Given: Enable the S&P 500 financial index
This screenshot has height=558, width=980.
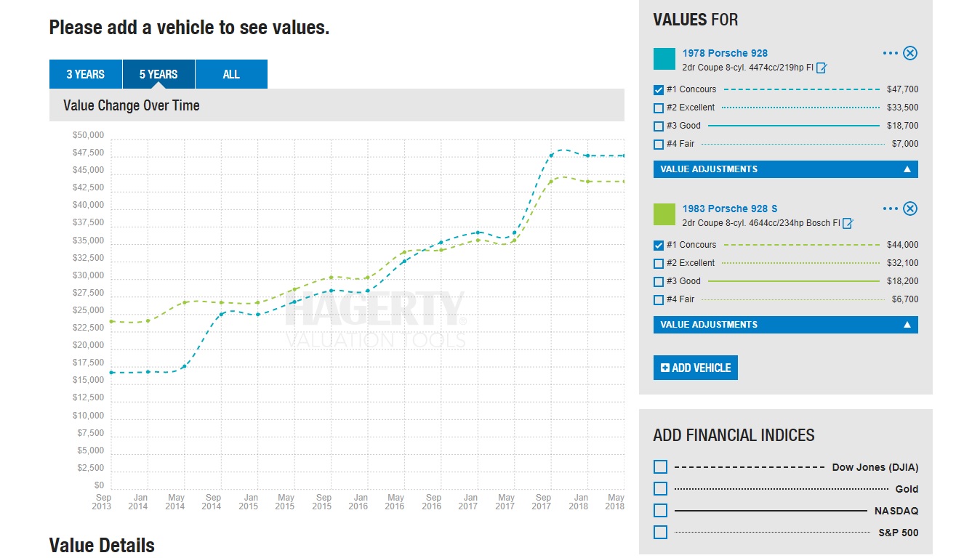Looking at the screenshot, I should (660, 533).
